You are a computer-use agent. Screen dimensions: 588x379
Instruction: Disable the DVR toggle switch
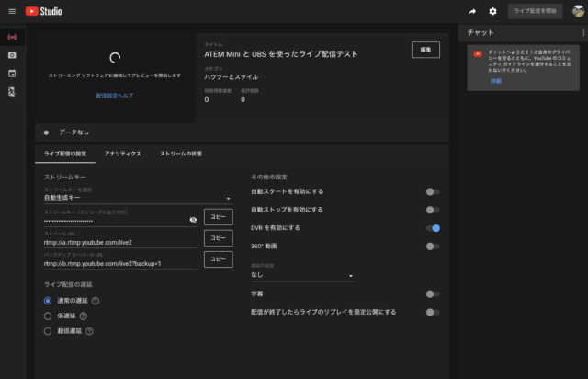pyautogui.click(x=433, y=227)
